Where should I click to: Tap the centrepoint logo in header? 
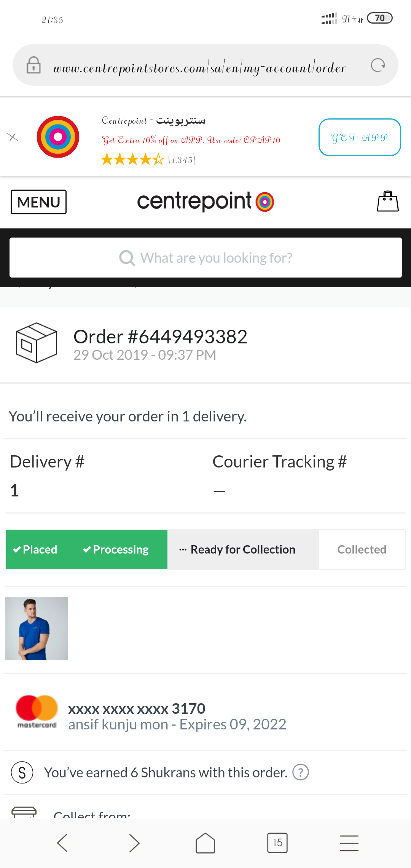click(x=205, y=201)
